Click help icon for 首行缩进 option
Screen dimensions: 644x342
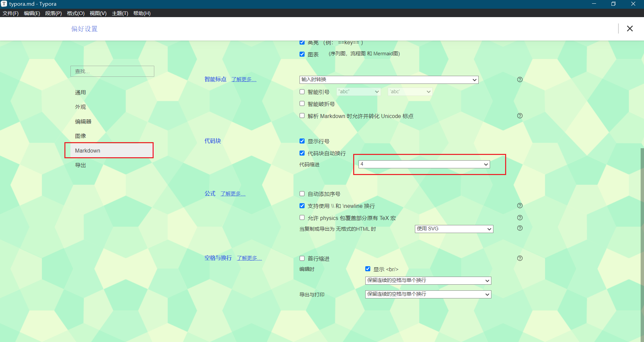coord(520,258)
